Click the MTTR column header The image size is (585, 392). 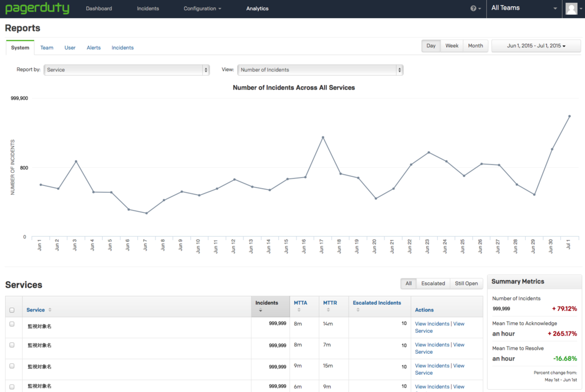pyautogui.click(x=330, y=303)
